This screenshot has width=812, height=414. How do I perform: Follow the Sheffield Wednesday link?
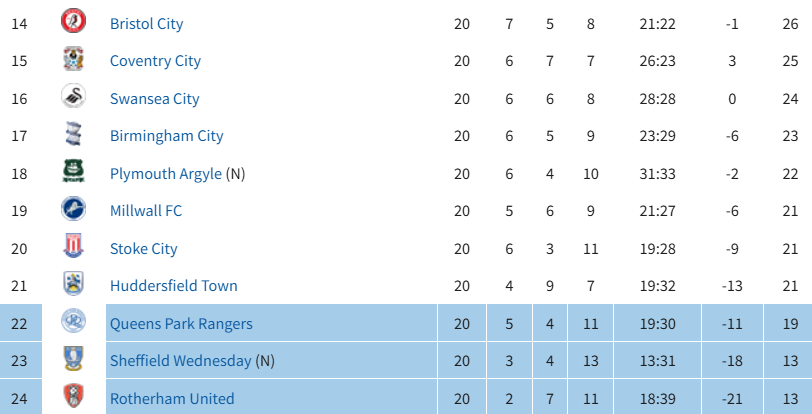pyautogui.click(x=181, y=361)
